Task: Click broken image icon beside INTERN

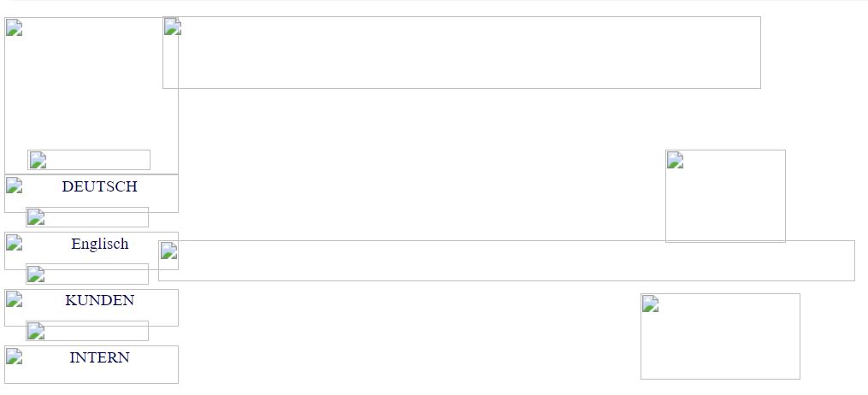Action: [x=14, y=357]
